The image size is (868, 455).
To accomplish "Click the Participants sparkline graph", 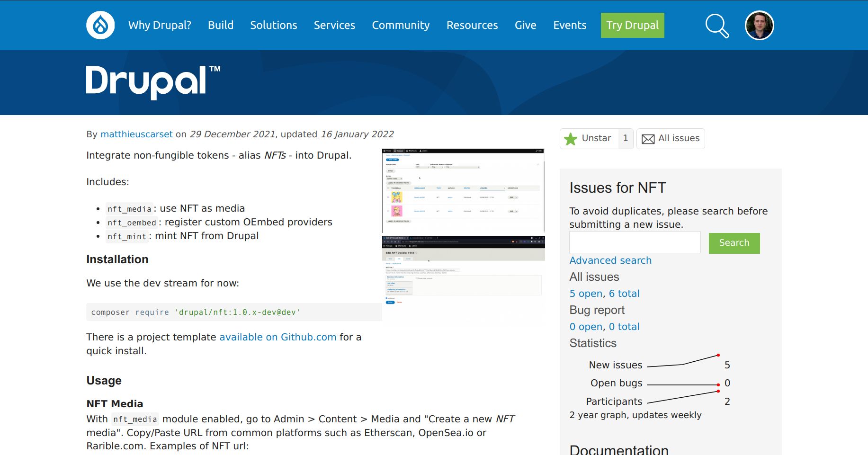I will pos(683,397).
